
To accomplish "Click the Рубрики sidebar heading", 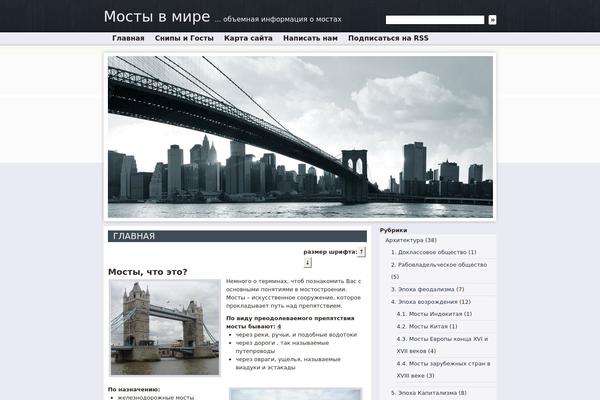I will pyautogui.click(x=393, y=230).
